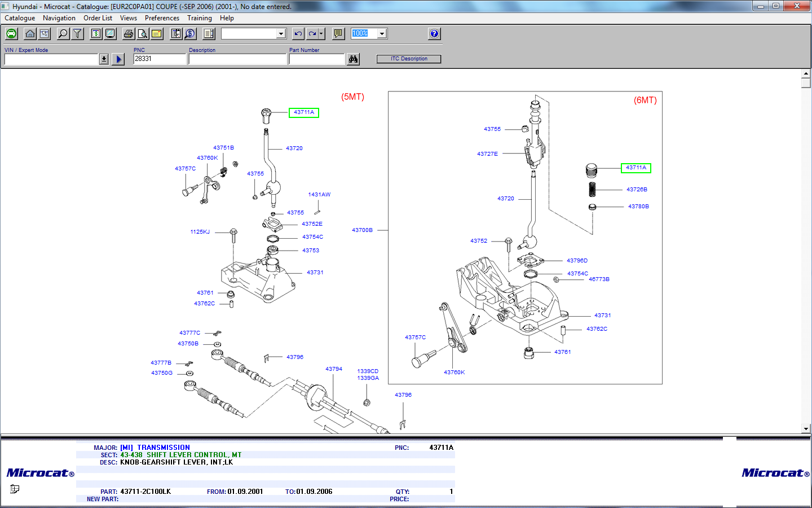812x508 pixels.
Task: Click the undo arrow icon
Action: click(298, 34)
